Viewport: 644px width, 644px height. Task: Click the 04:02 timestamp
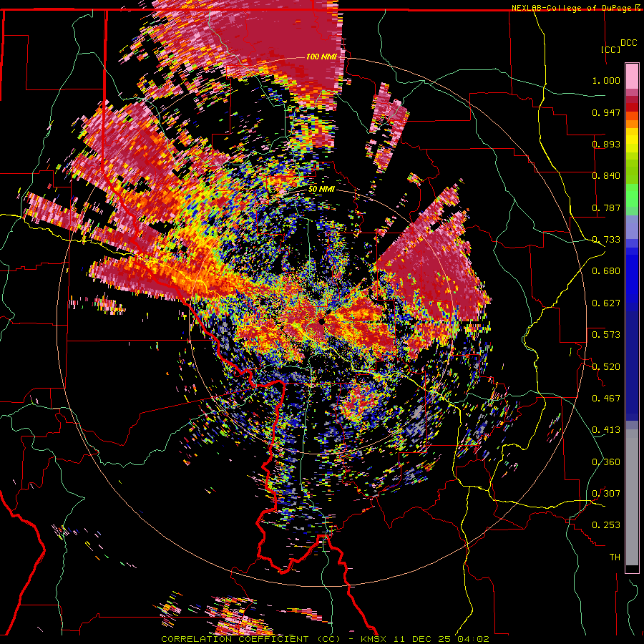(474, 639)
